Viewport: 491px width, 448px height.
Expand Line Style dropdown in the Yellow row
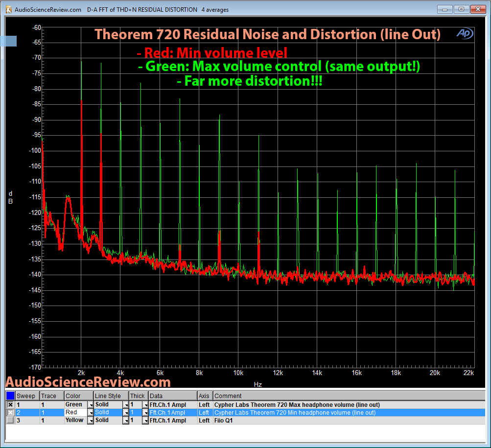coord(126,421)
